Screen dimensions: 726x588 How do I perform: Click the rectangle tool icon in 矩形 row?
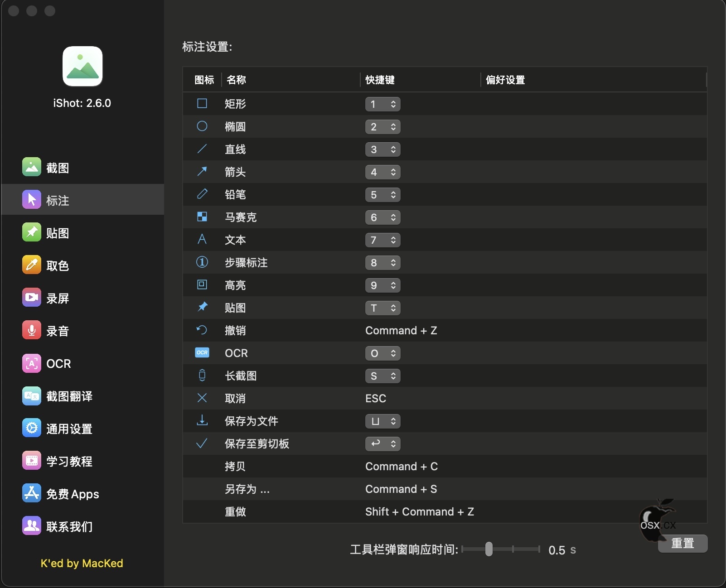(x=202, y=104)
